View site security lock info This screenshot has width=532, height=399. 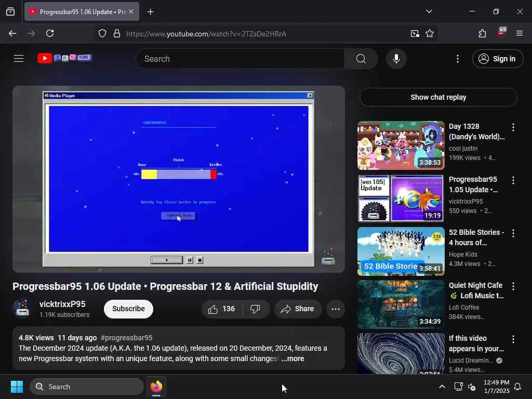(x=117, y=34)
